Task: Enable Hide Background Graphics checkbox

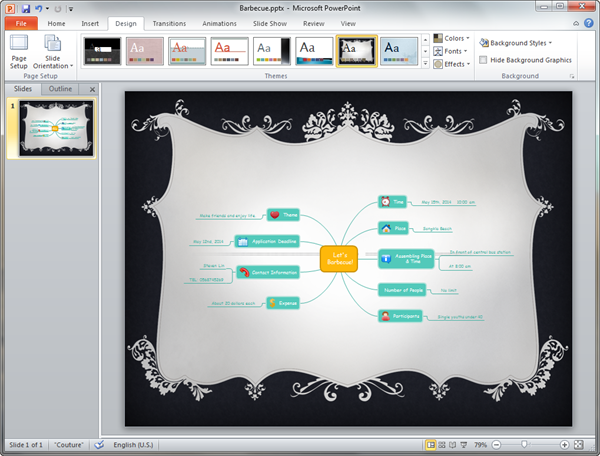Action: [484, 60]
